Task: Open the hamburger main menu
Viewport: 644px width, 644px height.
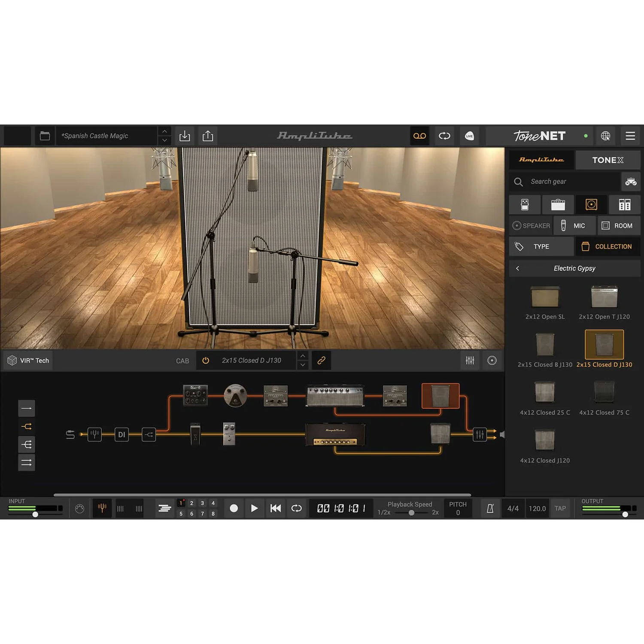Action: pyautogui.click(x=630, y=136)
